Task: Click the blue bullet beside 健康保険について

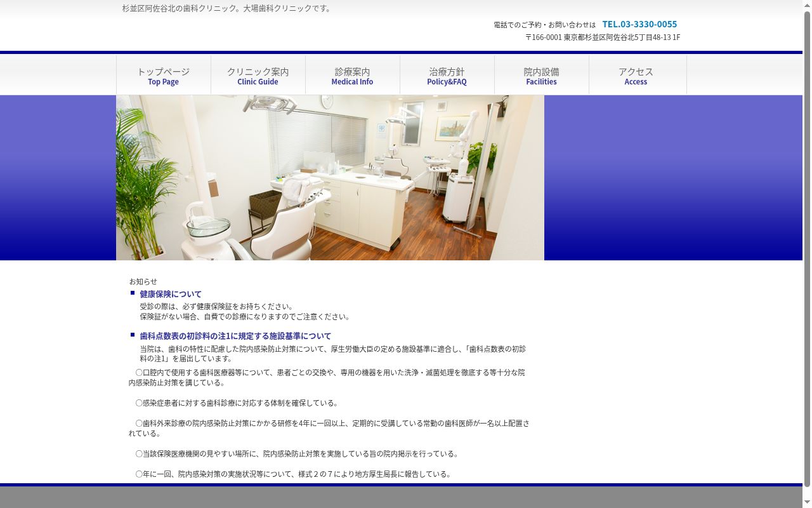Action: point(133,293)
